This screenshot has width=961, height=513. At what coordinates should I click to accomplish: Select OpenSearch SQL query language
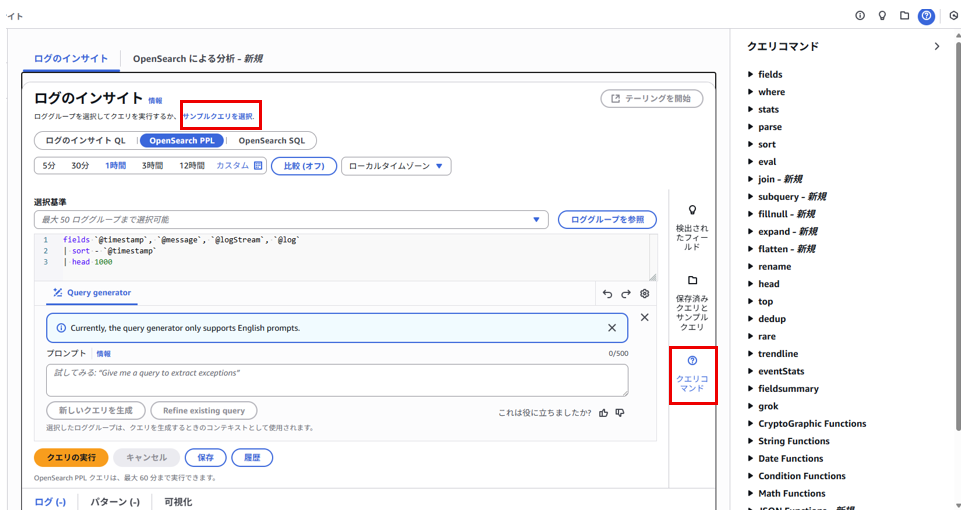pos(272,140)
